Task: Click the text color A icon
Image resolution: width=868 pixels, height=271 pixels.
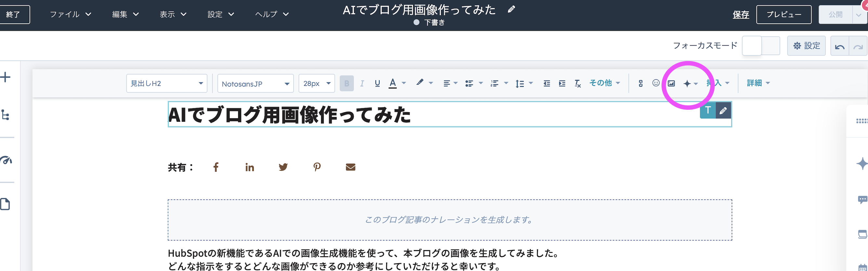Action: (393, 83)
